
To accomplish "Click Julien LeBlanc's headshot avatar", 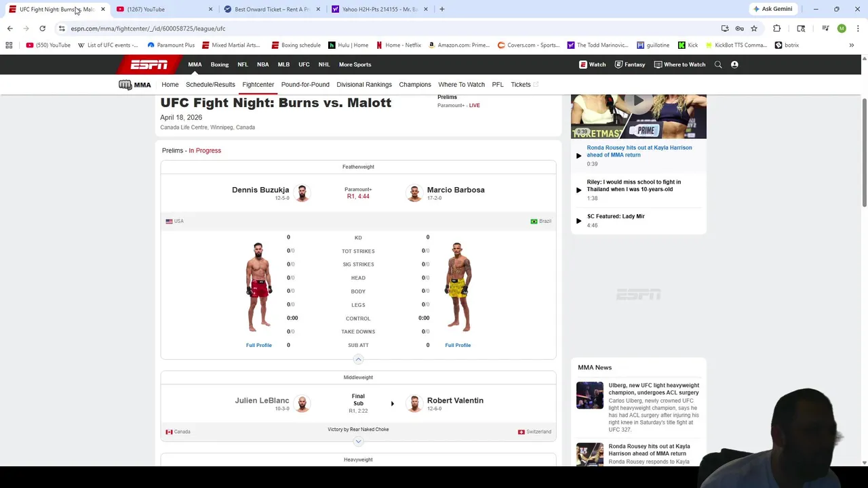I will (x=302, y=404).
